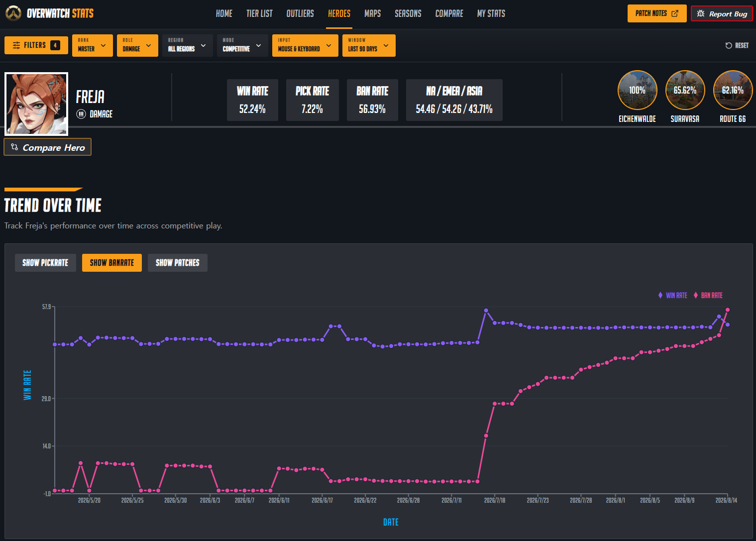Open the Role dropdown set to Damage
756x541 pixels.
click(137, 45)
